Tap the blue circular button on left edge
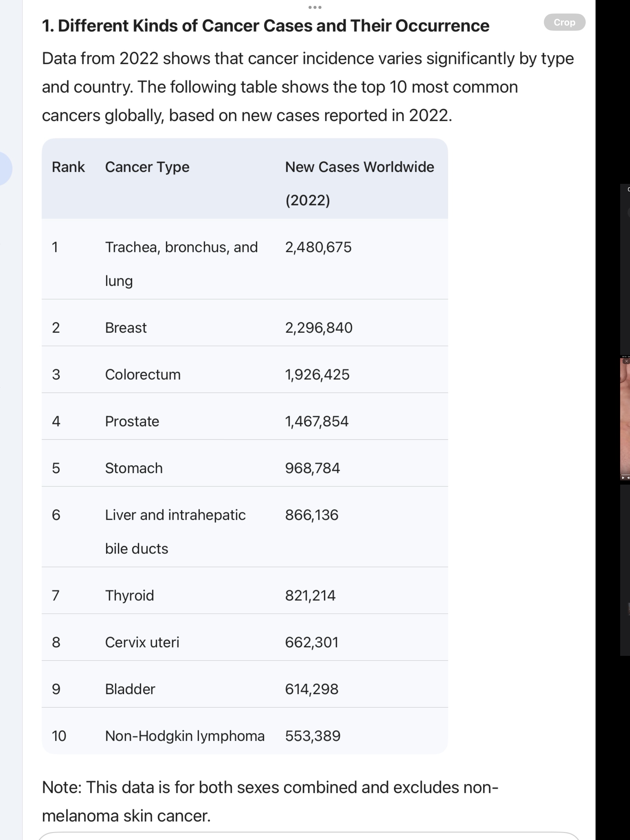630x840 pixels. (5, 168)
